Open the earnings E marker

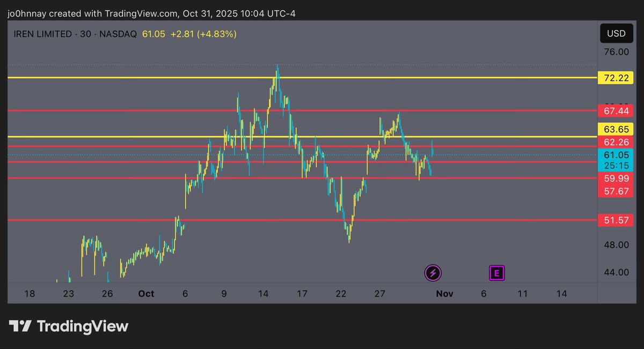click(x=497, y=273)
